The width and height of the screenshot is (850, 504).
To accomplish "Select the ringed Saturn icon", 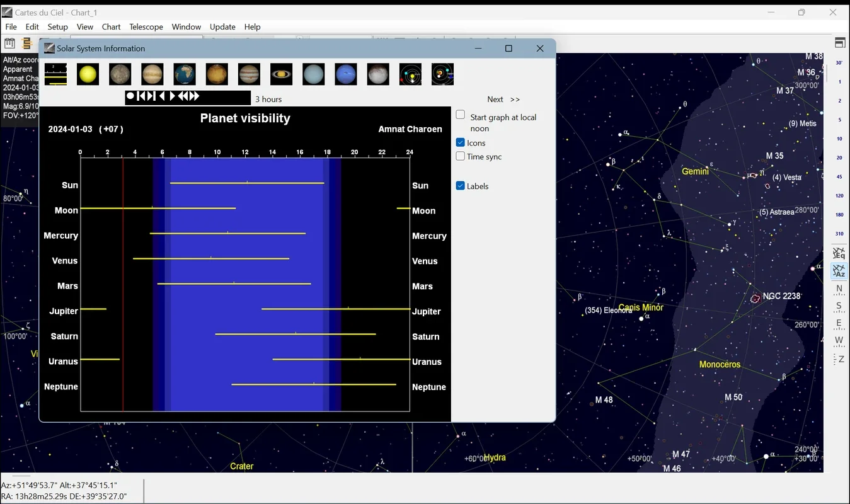I will [x=282, y=74].
